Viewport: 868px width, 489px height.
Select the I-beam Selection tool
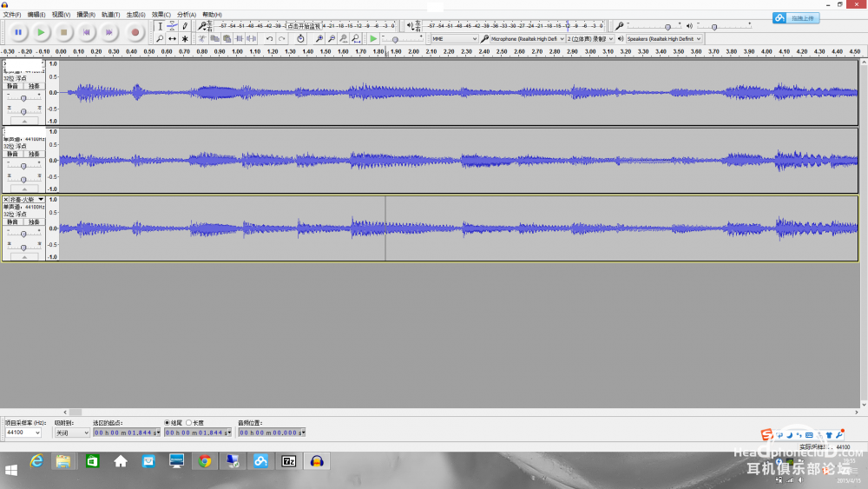pyautogui.click(x=160, y=26)
